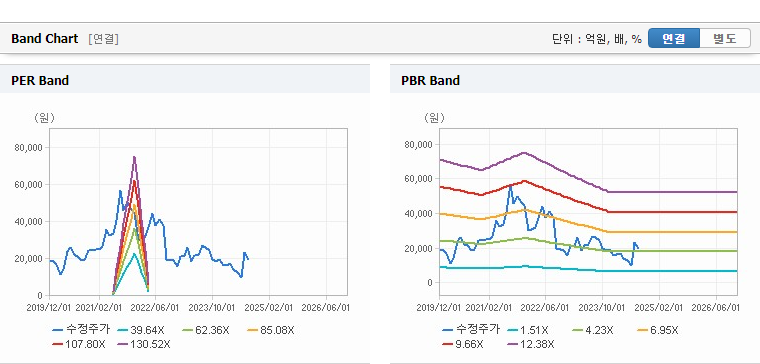This screenshot has height=364, width=760.
Task: Click the (원) unit label on PER Band chart
Action: (44, 118)
